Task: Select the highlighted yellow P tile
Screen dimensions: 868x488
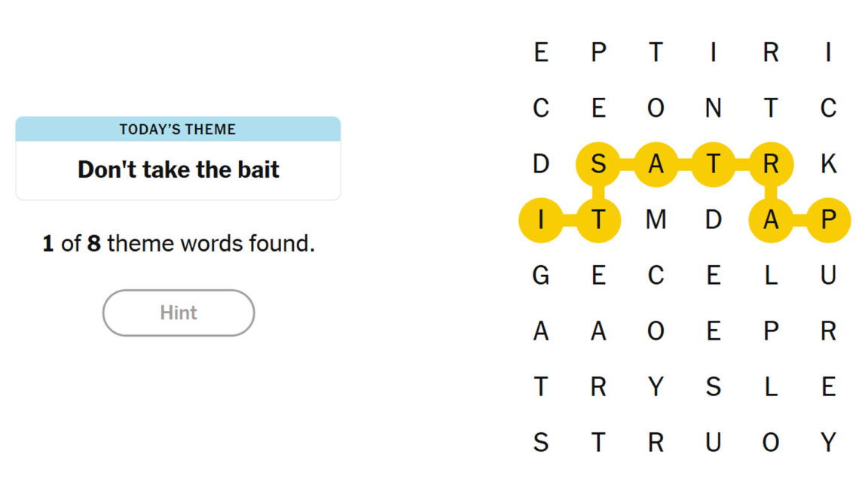Action: pyautogui.click(x=827, y=220)
